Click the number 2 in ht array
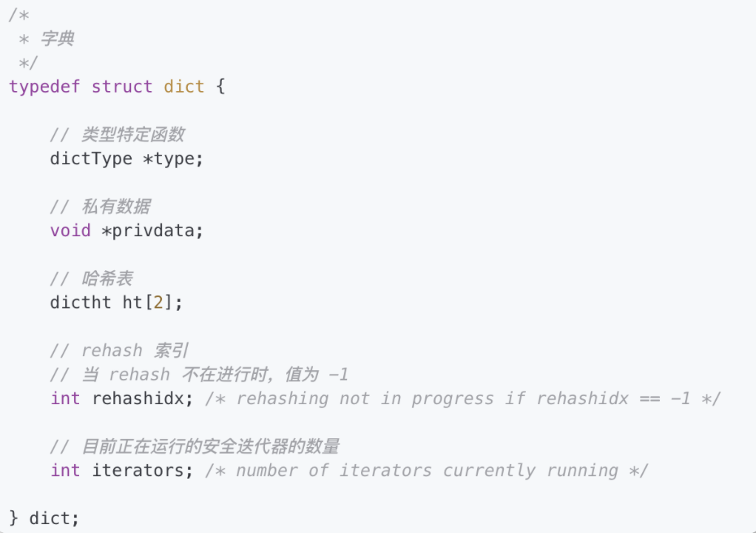Screen dimensions: 756x533 point(158,302)
